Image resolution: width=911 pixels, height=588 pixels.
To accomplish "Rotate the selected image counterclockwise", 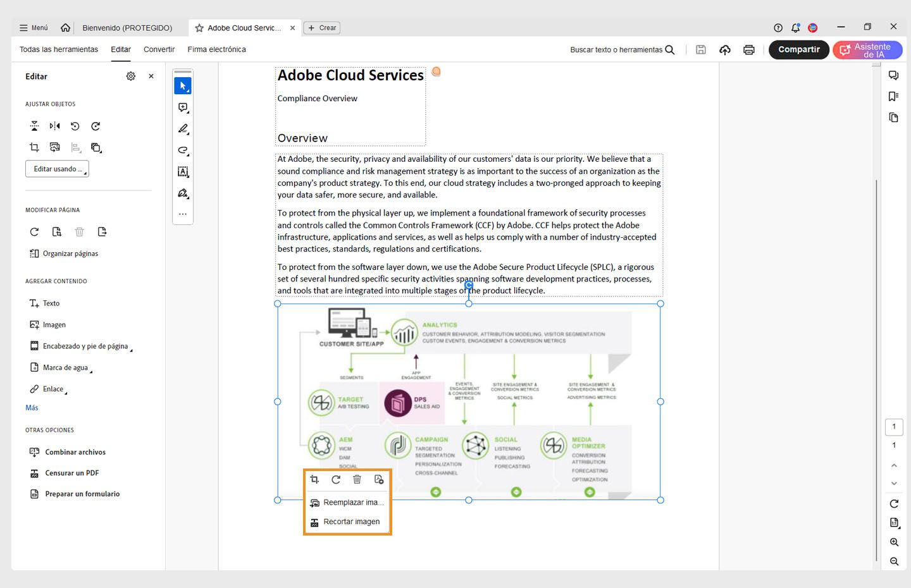I will click(75, 126).
